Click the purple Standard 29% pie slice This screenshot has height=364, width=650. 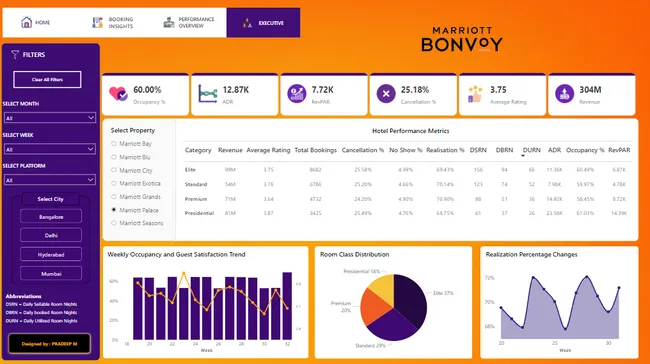[393, 325]
